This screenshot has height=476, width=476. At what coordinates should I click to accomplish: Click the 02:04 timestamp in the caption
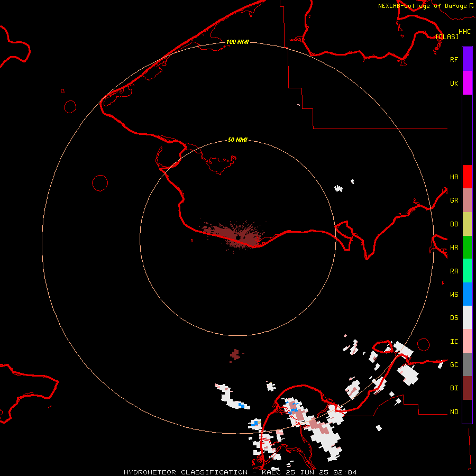pyautogui.click(x=345, y=472)
